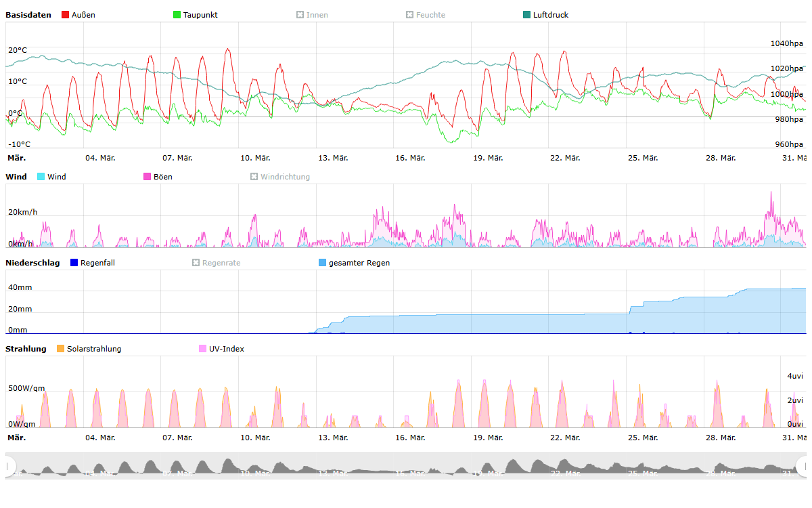Enable the hidden Feuchte series

click(x=425, y=15)
